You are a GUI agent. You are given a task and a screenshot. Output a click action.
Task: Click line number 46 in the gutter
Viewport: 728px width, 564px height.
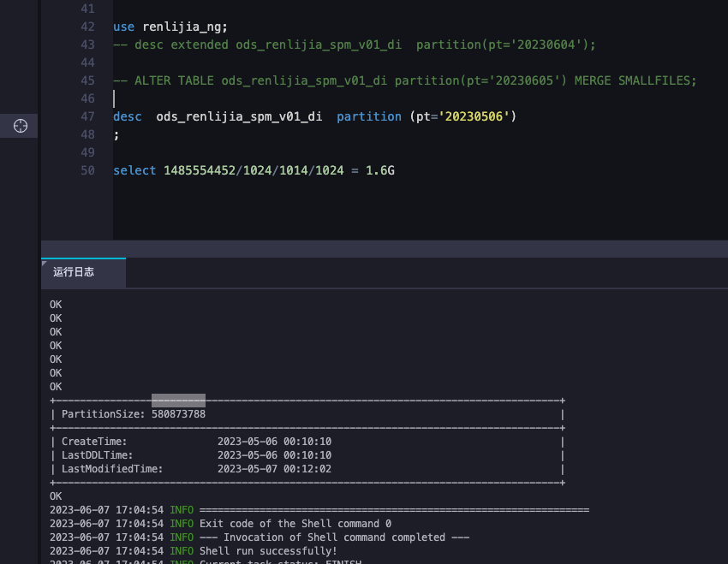(x=87, y=98)
